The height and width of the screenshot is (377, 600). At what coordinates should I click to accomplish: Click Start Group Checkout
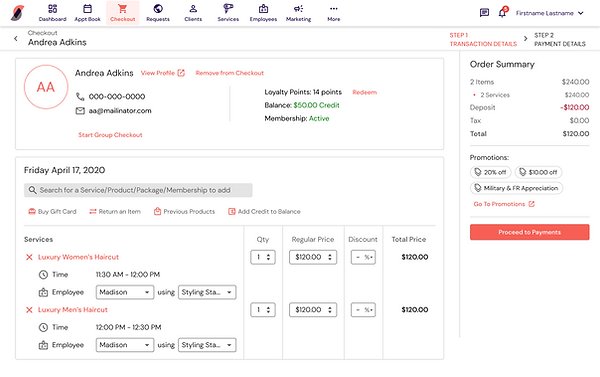[110, 135]
